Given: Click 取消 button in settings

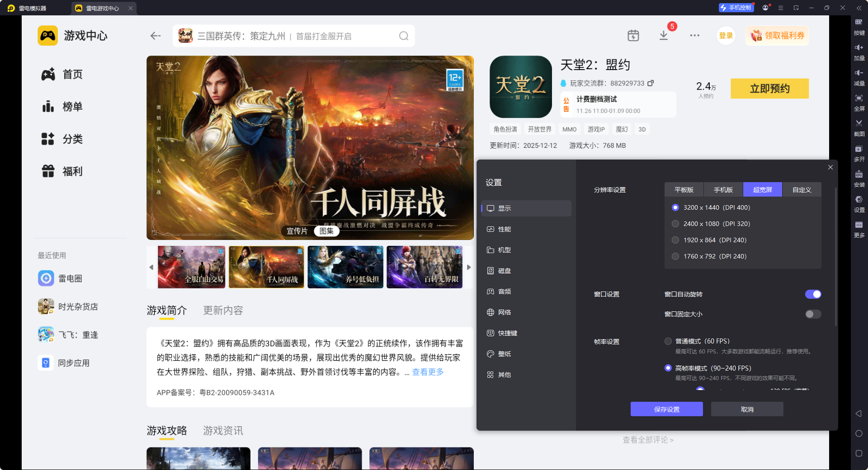Looking at the screenshot, I should 747,409.
